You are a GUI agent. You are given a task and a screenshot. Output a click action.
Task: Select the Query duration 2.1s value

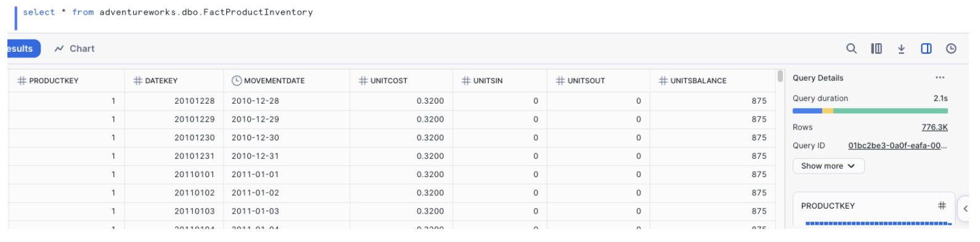pyautogui.click(x=941, y=98)
